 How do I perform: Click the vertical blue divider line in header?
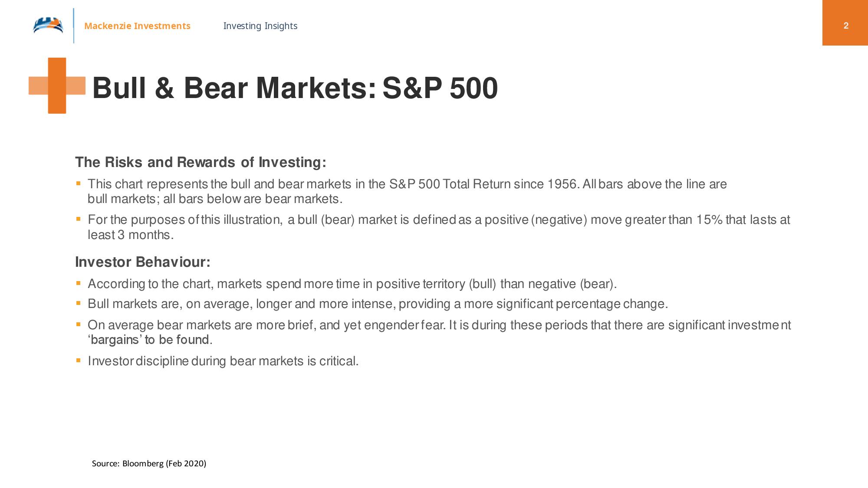click(73, 26)
